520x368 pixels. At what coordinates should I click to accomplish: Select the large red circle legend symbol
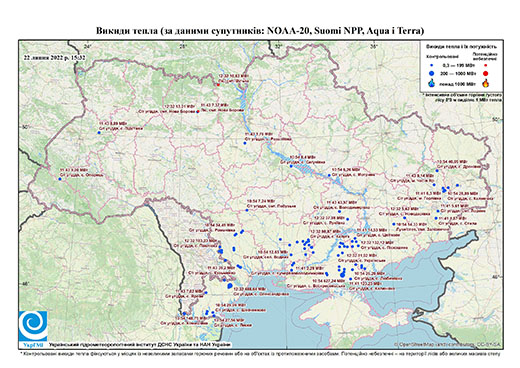pos(485,73)
